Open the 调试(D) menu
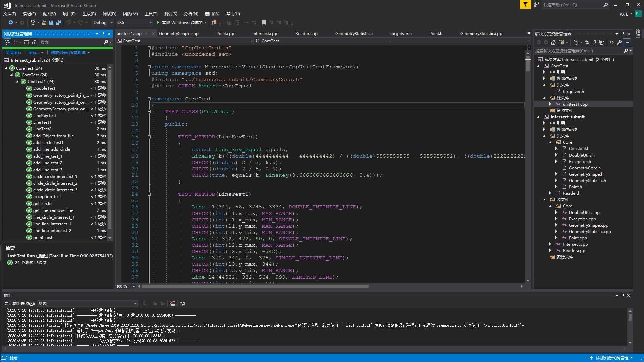The image size is (644, 362). click(109, 14)
